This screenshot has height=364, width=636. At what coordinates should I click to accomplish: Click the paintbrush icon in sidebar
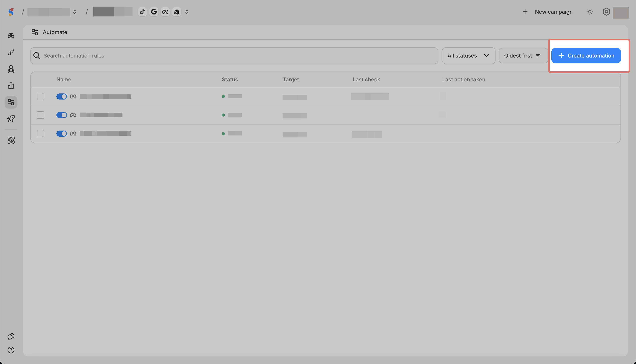point(11,52)
